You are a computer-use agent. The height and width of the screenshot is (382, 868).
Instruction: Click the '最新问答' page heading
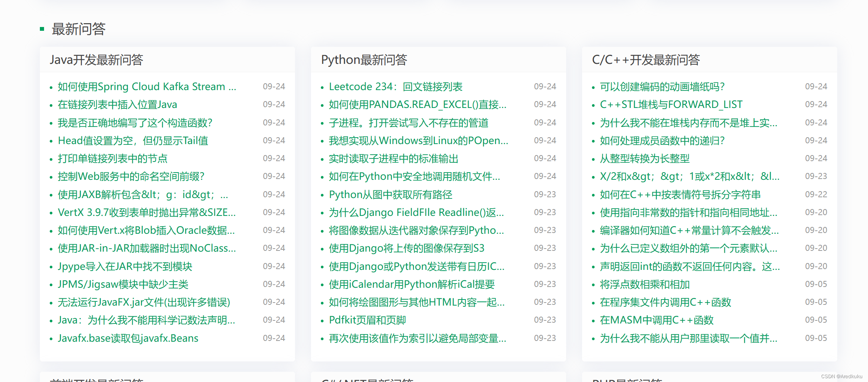(79, 29)
